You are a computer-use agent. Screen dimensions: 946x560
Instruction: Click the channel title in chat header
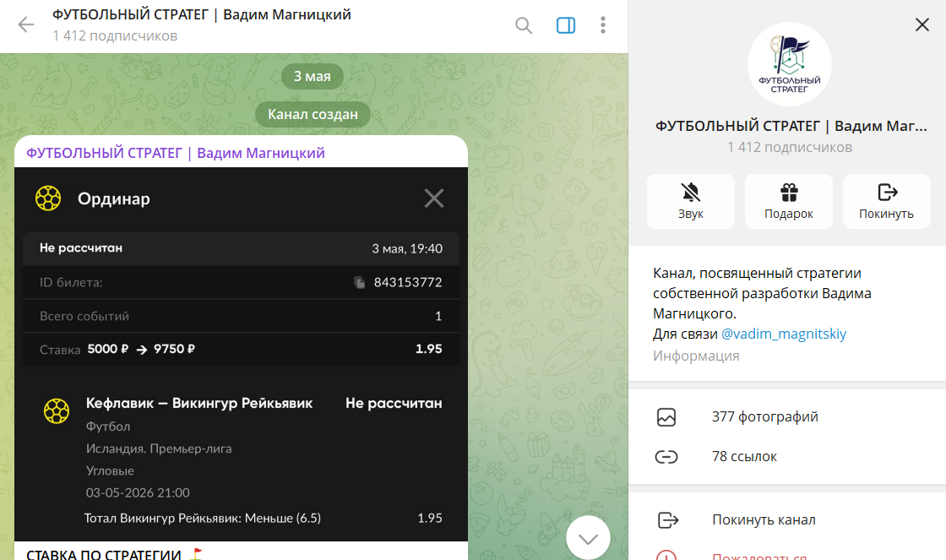pyautogui.click(x=202, y=14)
